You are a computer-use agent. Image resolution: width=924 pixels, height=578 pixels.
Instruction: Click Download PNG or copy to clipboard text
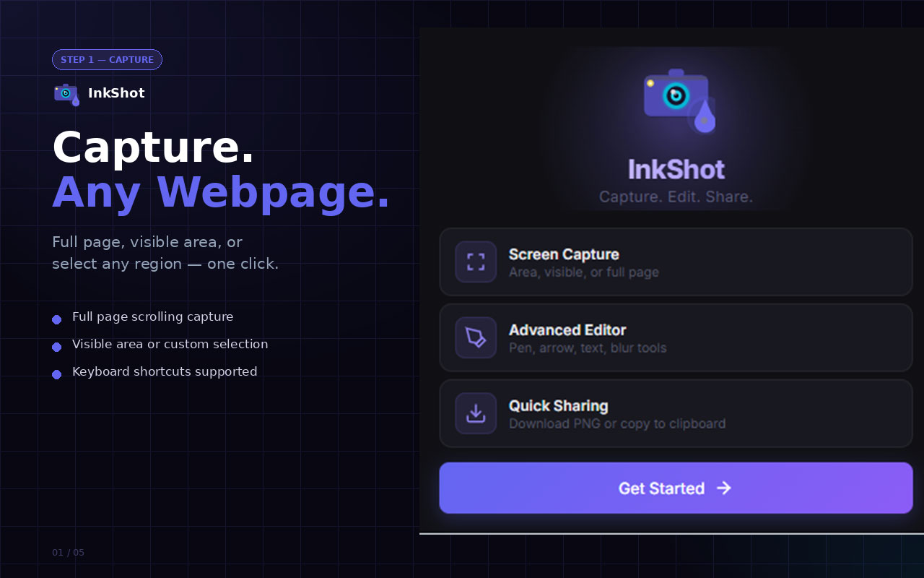tap(617, 423)
